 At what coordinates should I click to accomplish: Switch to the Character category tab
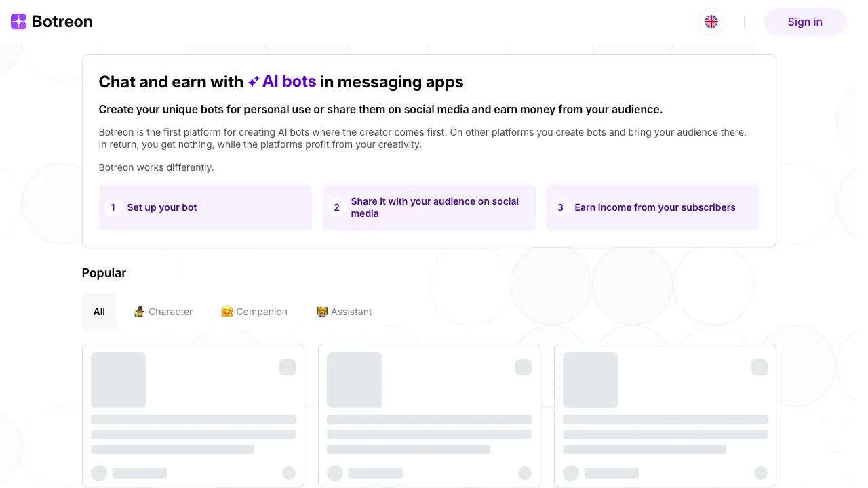tap(163, 312)
